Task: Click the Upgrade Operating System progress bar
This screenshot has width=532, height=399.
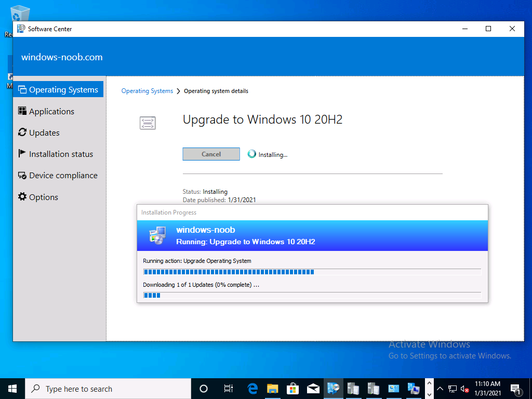Action: [312, 272]
